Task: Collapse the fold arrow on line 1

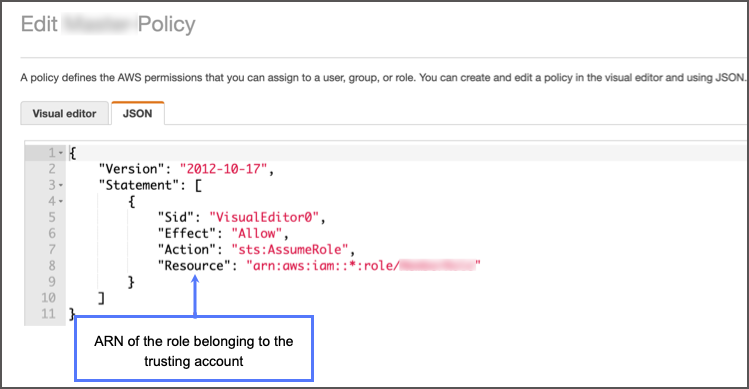Action: click(61, 153)
